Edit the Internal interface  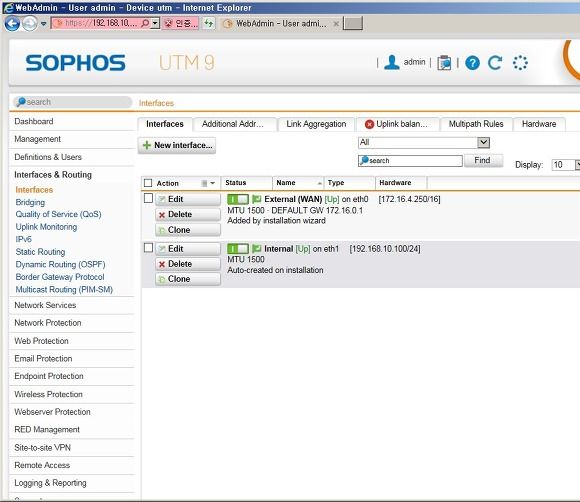point(188,249)
